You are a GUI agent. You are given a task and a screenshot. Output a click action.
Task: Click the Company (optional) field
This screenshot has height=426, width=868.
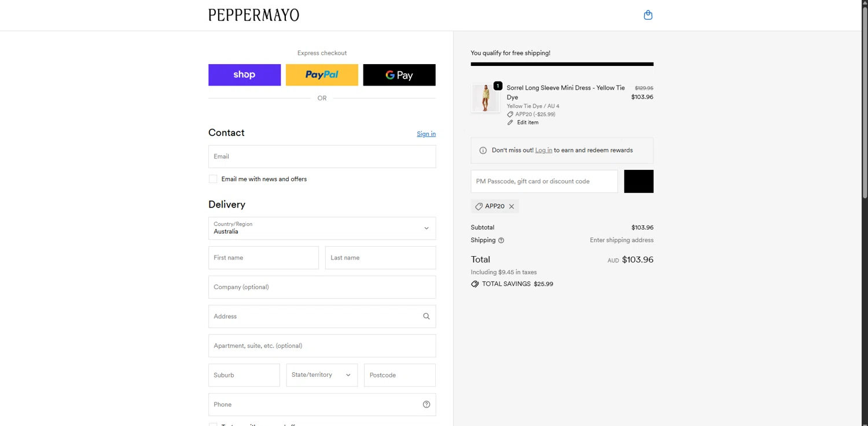point(322,287)
